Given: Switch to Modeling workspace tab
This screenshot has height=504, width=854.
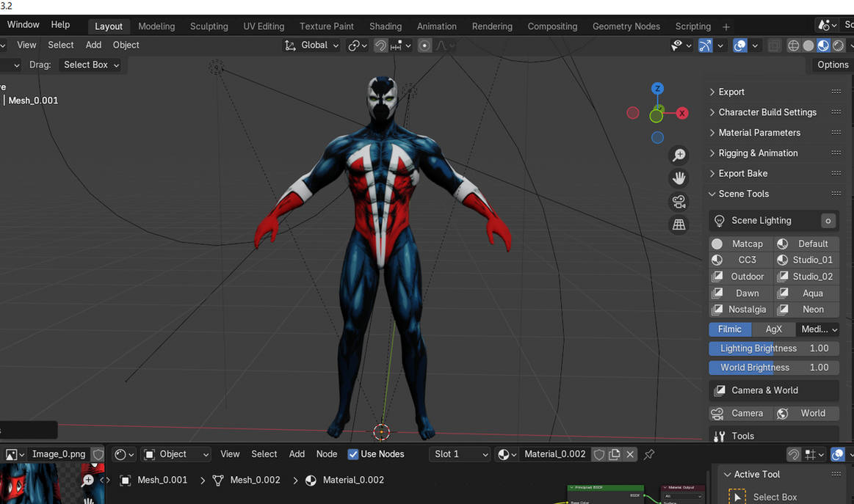Looking at the screenshot, I should tap(156, 26).
